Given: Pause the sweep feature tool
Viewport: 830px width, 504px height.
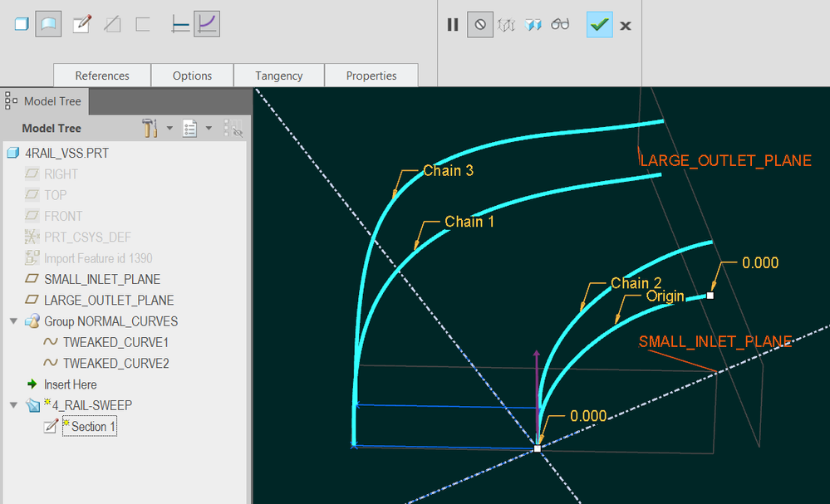Looking at the screenshot, I should point(453,25).
